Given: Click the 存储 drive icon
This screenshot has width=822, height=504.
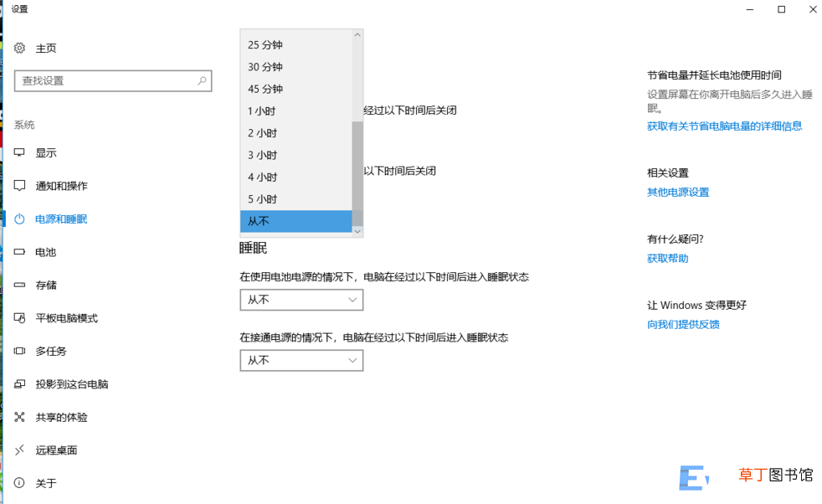Looking at the screenshot, I should [x=19, y=285].
